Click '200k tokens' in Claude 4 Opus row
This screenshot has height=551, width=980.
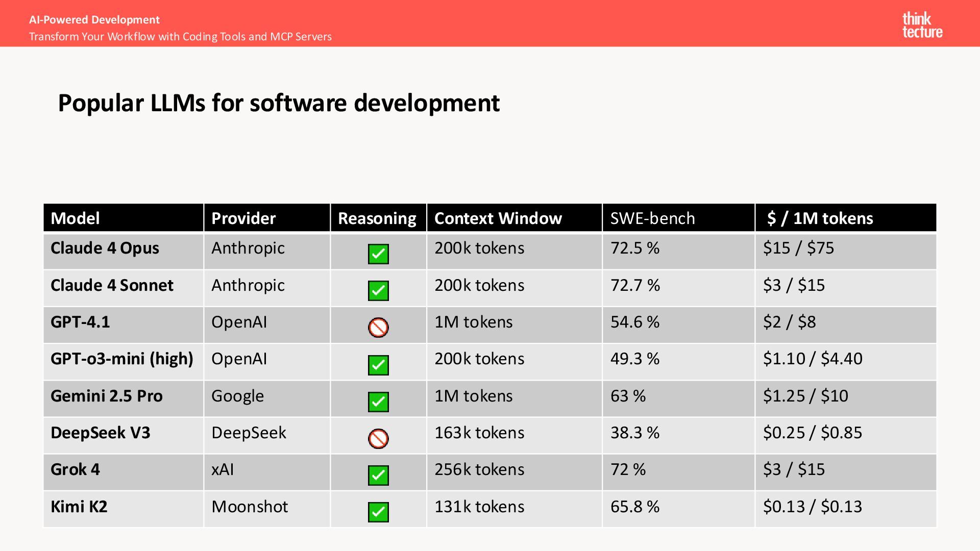click(x=479, y=248)
